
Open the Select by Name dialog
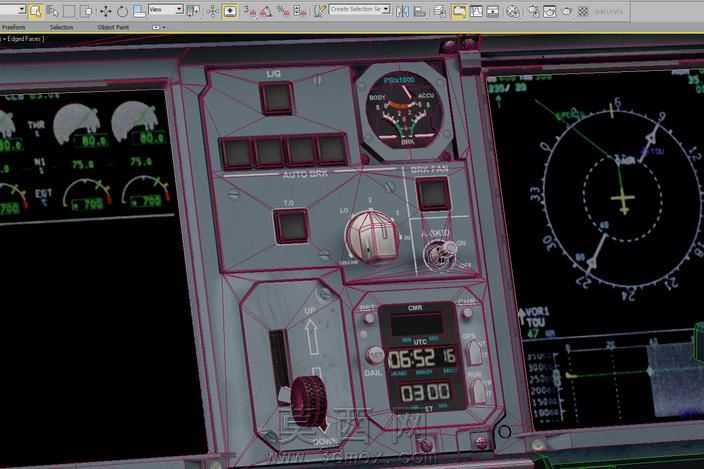coord(53,11)
